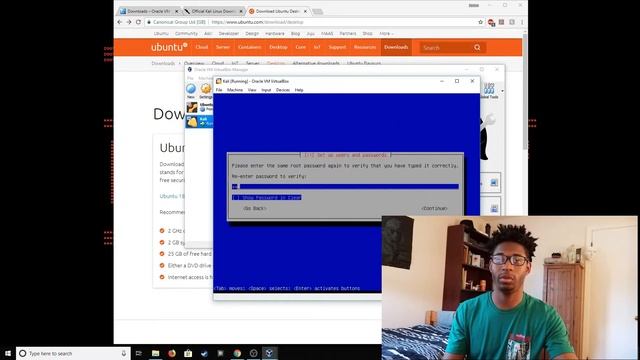Open a new Chrome tab

[317, 11]
